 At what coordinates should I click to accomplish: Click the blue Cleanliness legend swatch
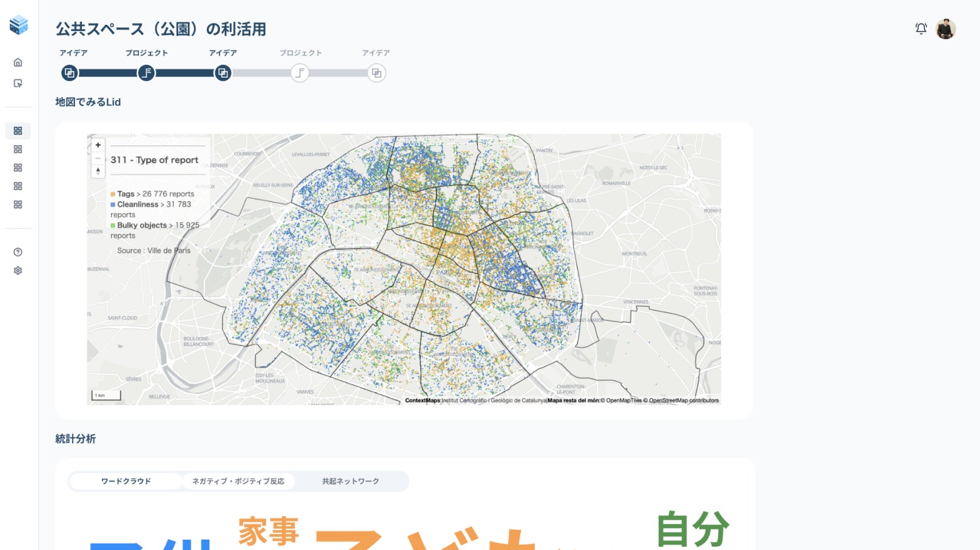coord(113,205)
